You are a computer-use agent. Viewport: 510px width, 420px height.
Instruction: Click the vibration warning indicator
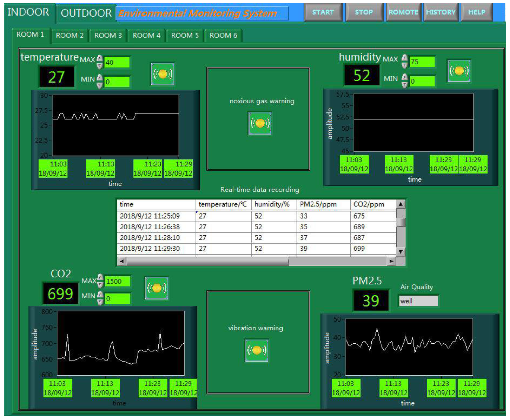[257, 350]
